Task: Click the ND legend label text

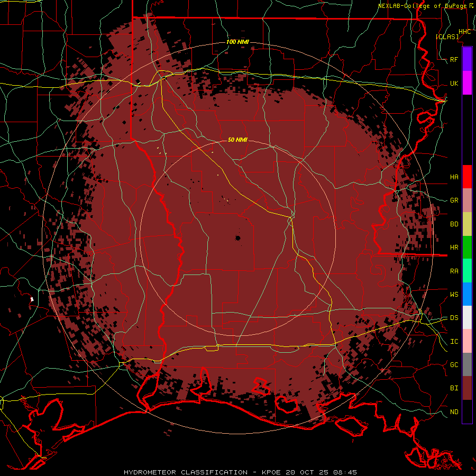Action: pos(454,411)
